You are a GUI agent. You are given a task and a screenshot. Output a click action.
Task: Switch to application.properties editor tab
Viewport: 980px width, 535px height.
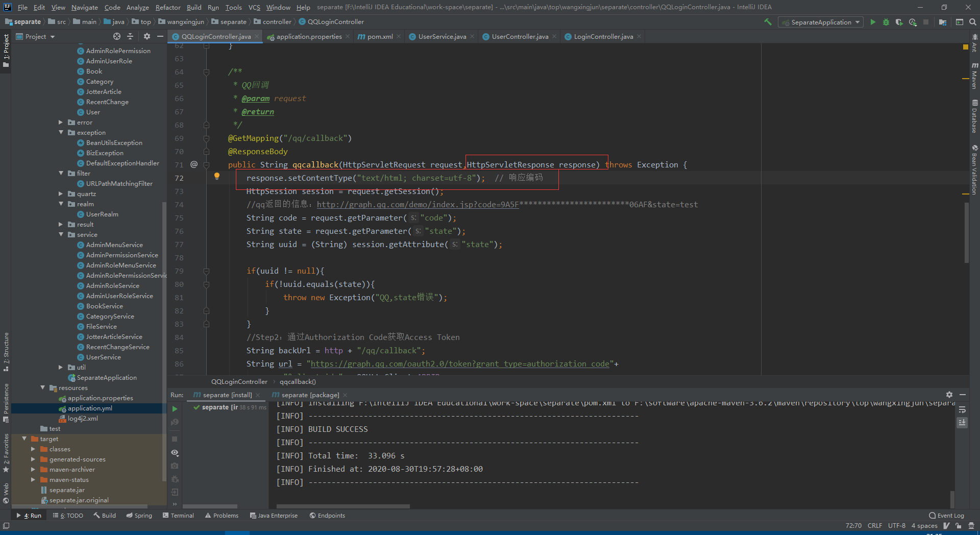pos(309,36)
